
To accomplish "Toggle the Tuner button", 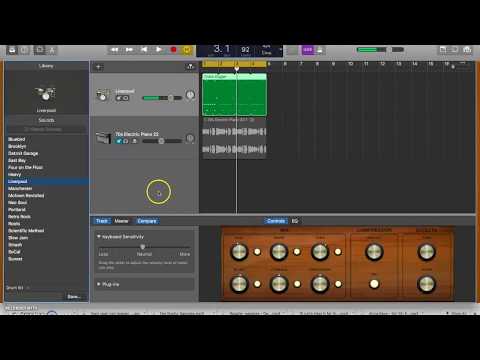I will click(x=293, y=50).
